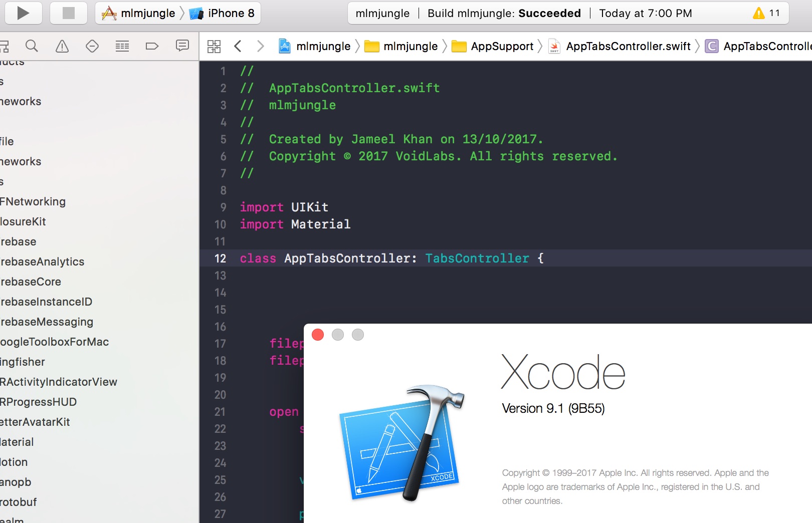
Task: Click the 'open' keyword on line 21
Action: [x=284, y=412]
